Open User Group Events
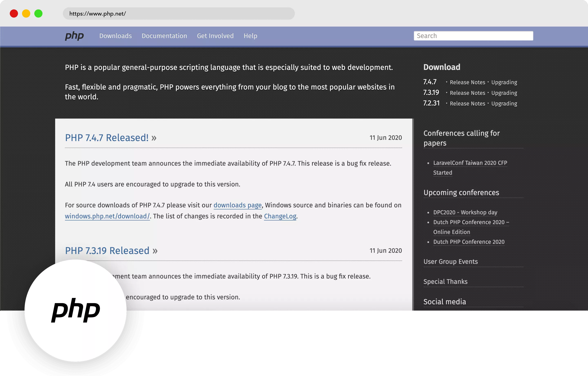The height and width of the screenshot is (376, 588). click(x=450, y=261)
